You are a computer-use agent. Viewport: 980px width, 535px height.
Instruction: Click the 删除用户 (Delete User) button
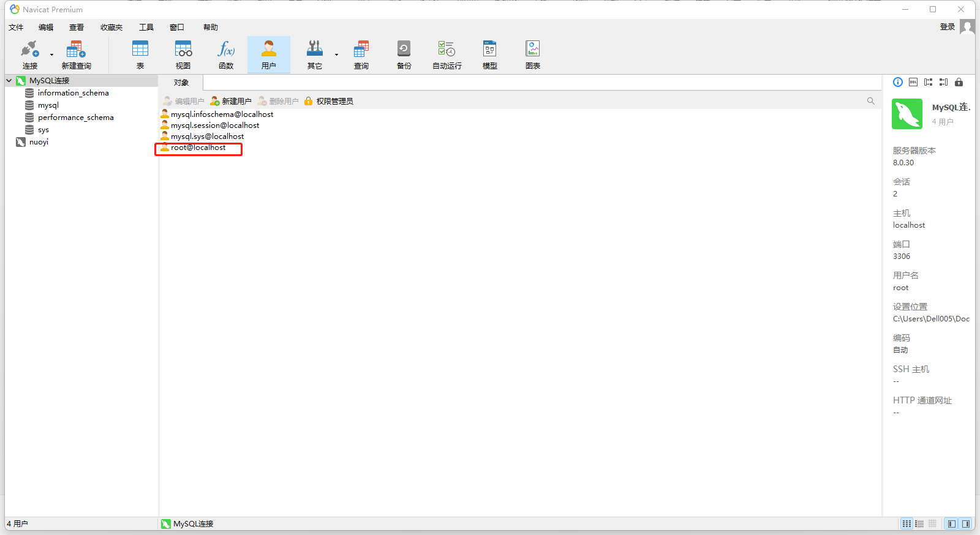[x=278, y=101]
